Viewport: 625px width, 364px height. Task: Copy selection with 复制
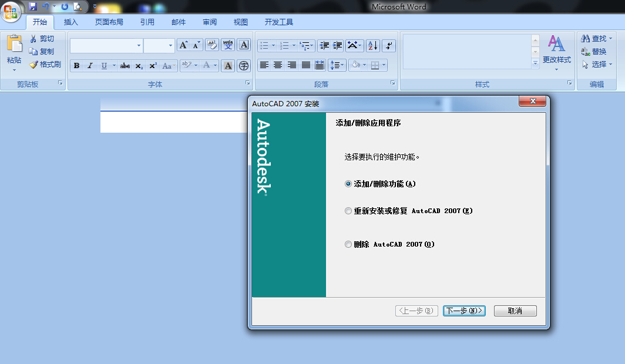pos(42,52)
